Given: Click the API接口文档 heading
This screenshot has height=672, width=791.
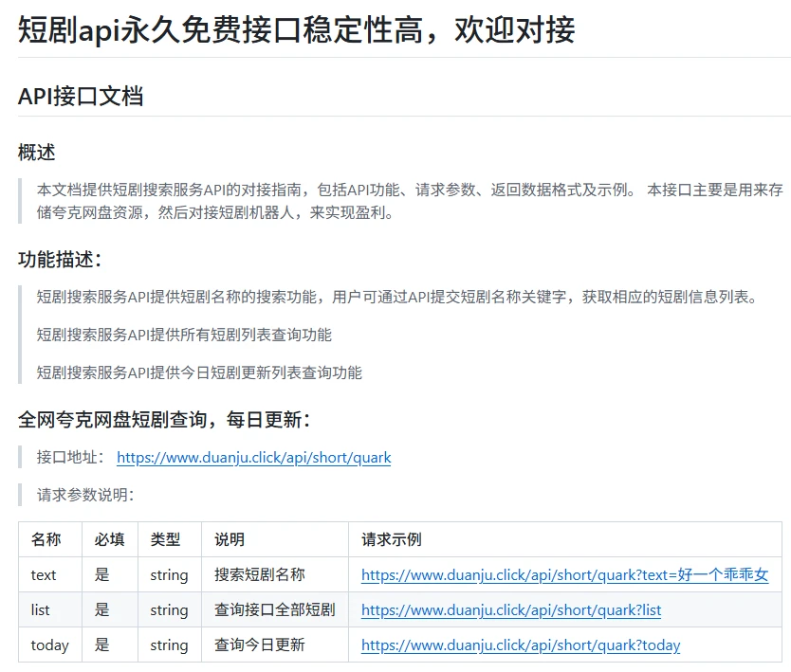Looking at the screenshot, I should point(81,96).
